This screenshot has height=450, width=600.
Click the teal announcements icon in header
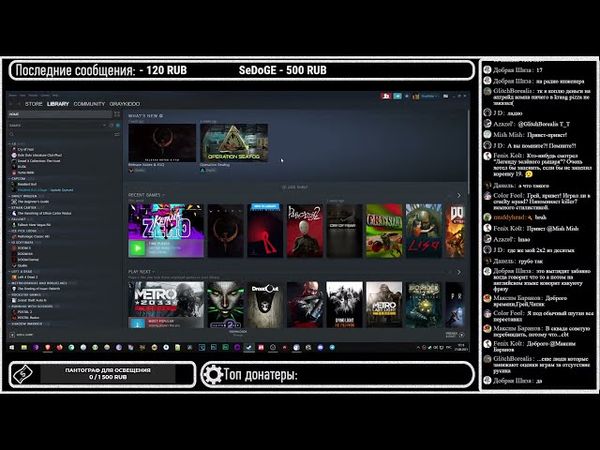coord(398,96)
